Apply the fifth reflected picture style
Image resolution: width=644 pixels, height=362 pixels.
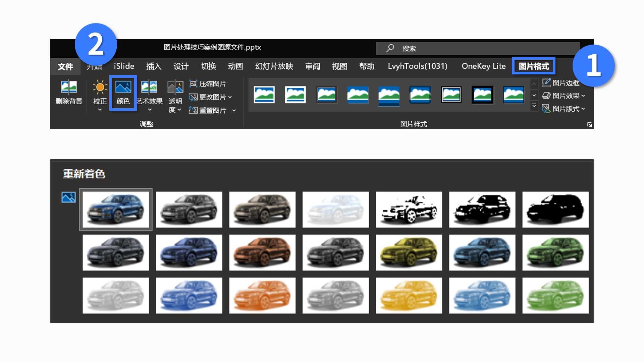389,96
